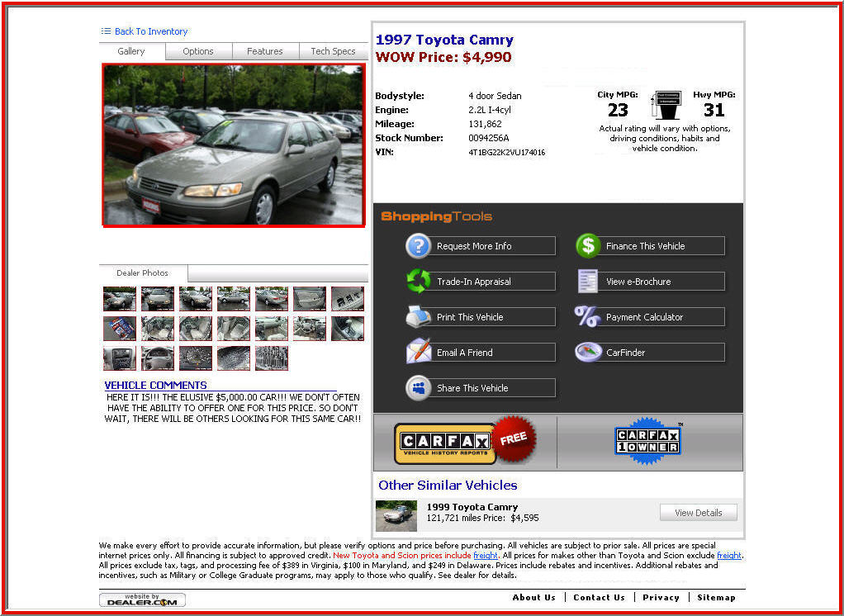Screen dimensions: 844x616
Task: Click the Contact Us footer link
Action: pos(599,597)
